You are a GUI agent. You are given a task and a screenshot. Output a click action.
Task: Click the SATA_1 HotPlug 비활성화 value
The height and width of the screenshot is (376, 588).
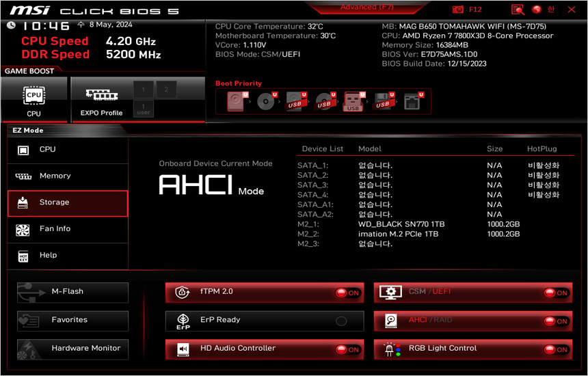(x=544, y=165)
